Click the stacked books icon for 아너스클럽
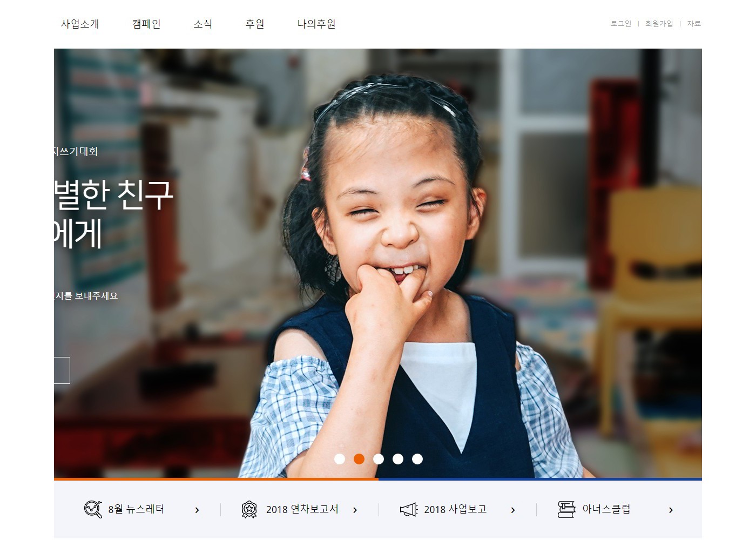The width and height of the screenshot is (756, 540). 566,509
